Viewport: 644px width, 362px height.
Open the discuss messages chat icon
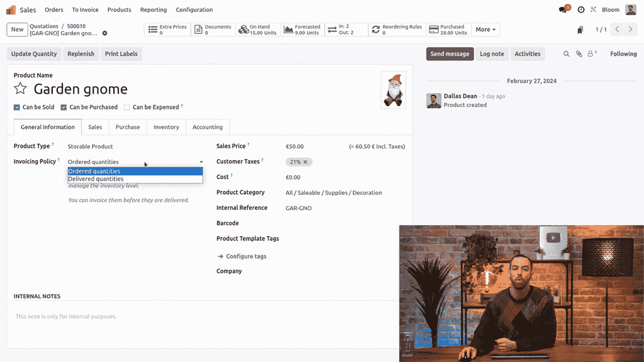563,10
